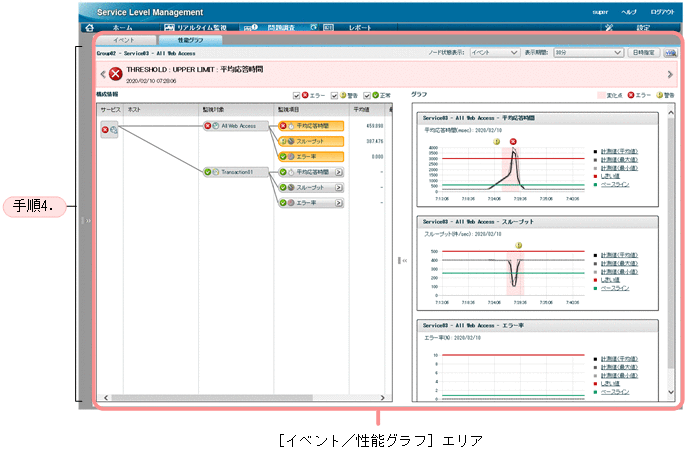This screenshot has height=453, width=687.
Task: Click the red error marker on response time graph
Action: [x=513, y=142]
